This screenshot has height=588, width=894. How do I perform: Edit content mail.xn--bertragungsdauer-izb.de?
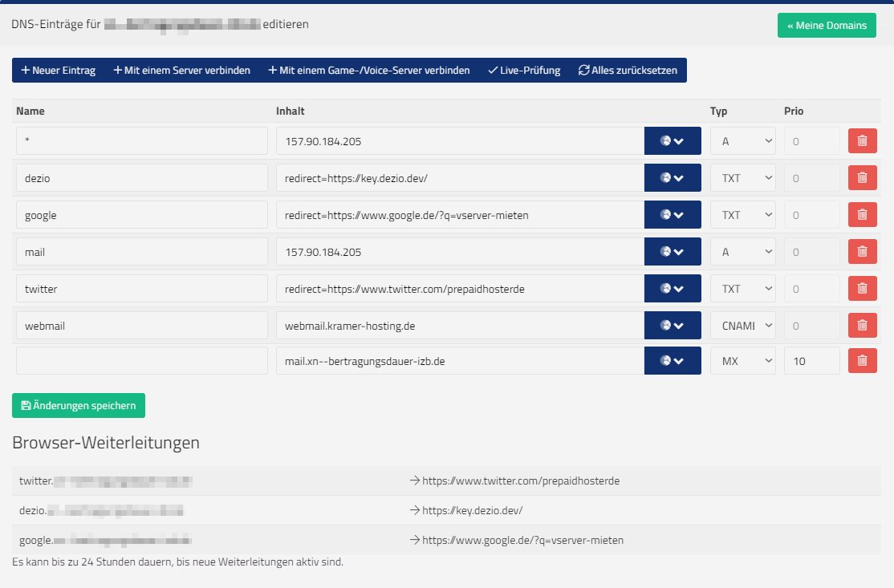(460, 361)
